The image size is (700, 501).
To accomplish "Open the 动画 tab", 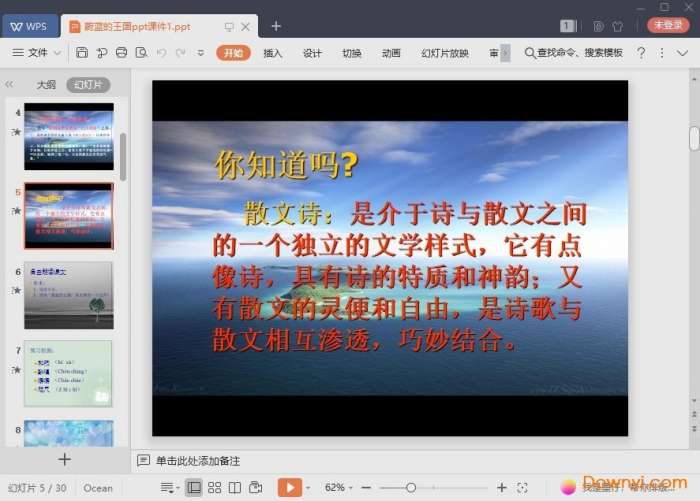I will click(x=391, y=53).
